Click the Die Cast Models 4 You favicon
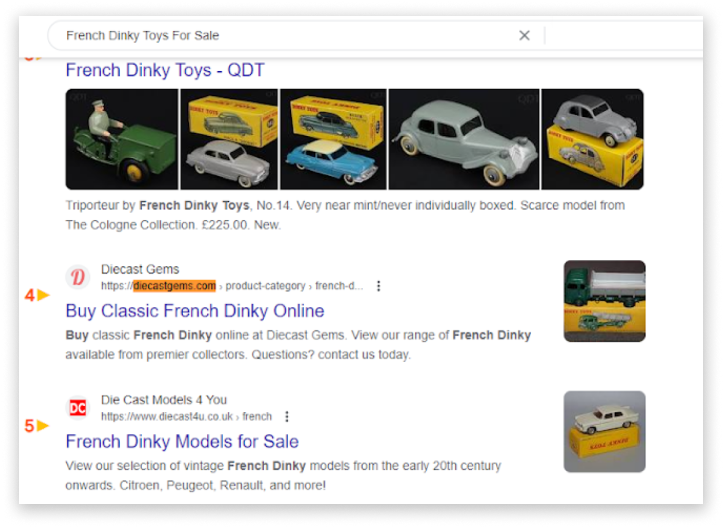This screenshot has width=724, height=528. tap(78, 408)
